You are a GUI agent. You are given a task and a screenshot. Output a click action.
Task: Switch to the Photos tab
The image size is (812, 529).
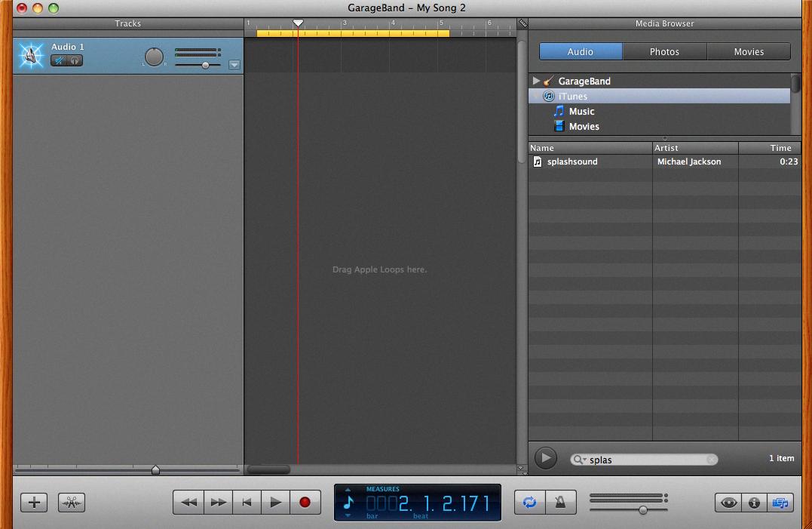[664, 52]
